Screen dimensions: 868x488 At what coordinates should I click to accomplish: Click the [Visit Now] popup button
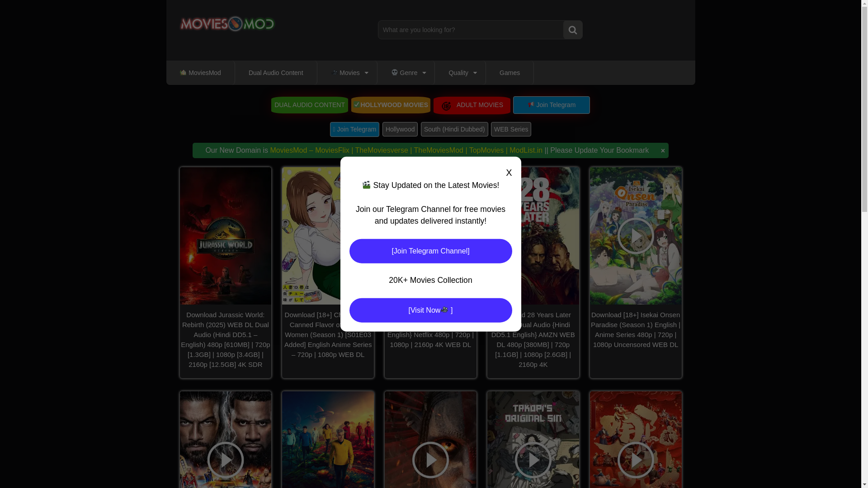click(430, 310)
